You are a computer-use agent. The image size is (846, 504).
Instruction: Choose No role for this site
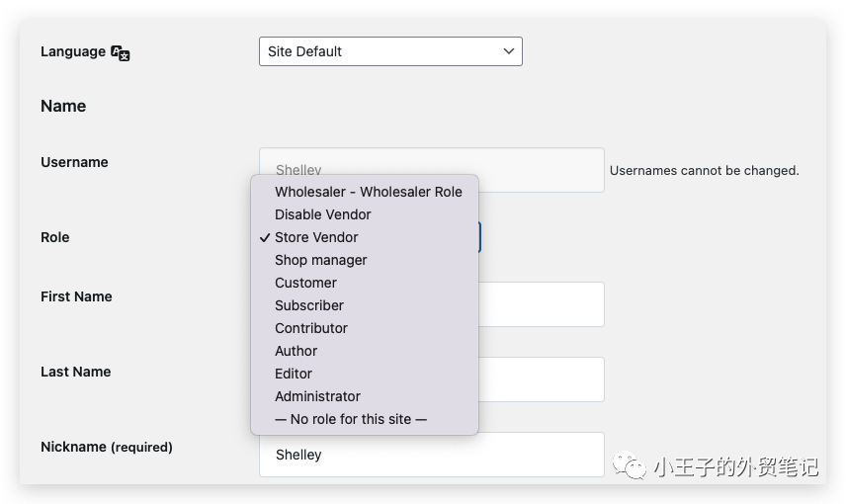[x=365, y=419]
